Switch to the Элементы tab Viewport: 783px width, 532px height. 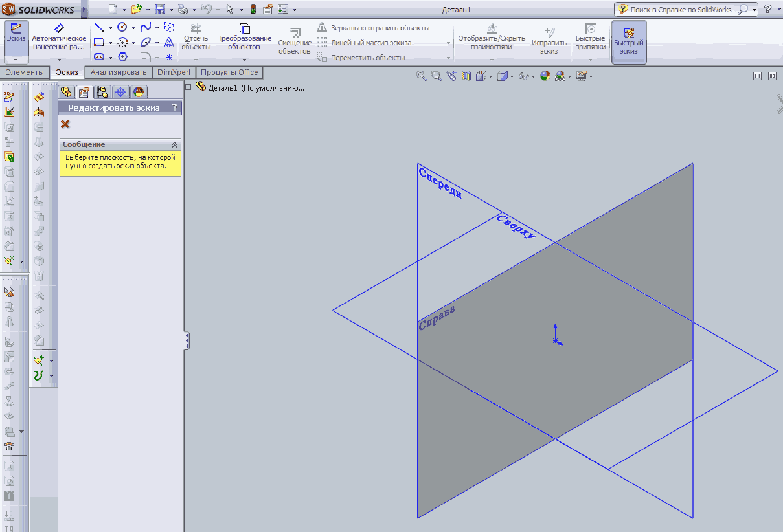pos(25,72)
